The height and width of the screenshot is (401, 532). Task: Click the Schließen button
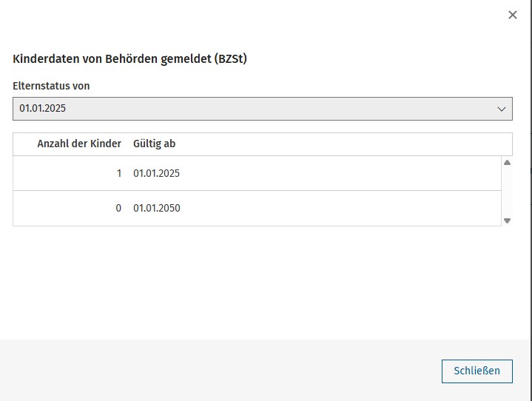point(477,371)
